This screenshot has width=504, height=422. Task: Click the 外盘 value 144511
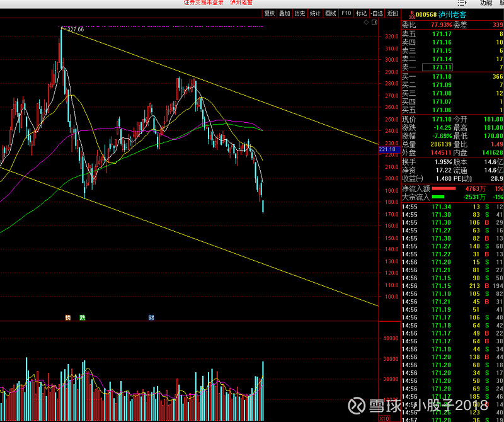pos(441,152)
